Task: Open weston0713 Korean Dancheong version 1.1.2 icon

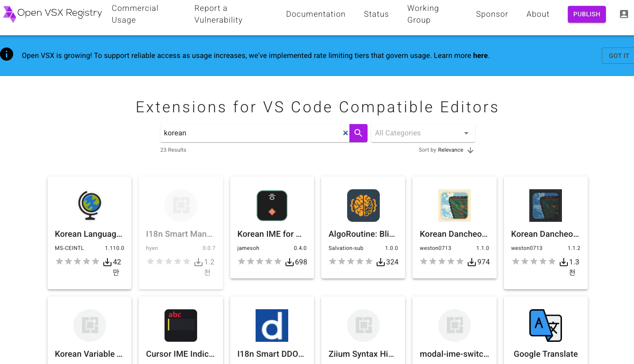Action: [x=546, y=206]
